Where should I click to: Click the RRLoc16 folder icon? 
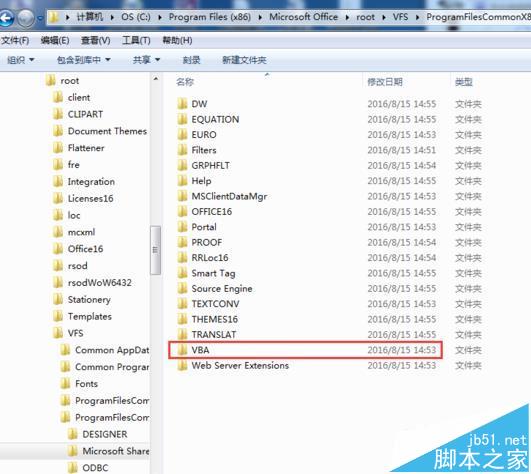(x=182, y=257)
